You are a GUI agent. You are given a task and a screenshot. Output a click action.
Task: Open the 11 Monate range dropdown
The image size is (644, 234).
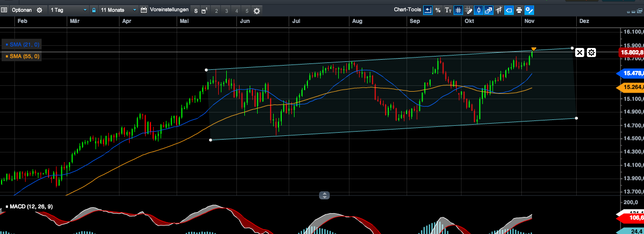[118, 10]
